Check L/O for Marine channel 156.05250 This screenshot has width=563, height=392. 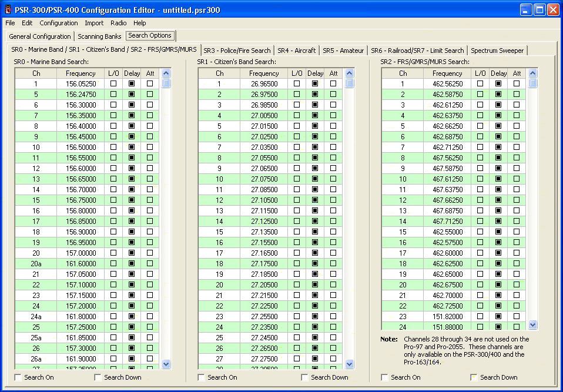coord(113,84)
